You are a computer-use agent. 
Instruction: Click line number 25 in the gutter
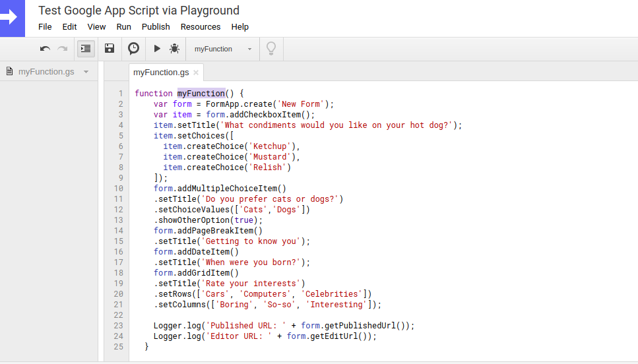(x=118, y=347)
